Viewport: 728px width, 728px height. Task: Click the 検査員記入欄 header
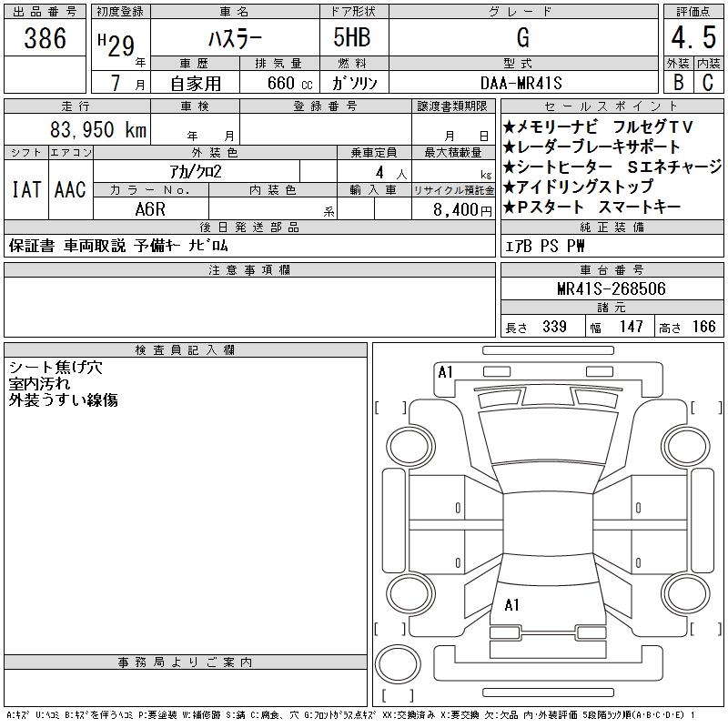(x=186, y=349)
